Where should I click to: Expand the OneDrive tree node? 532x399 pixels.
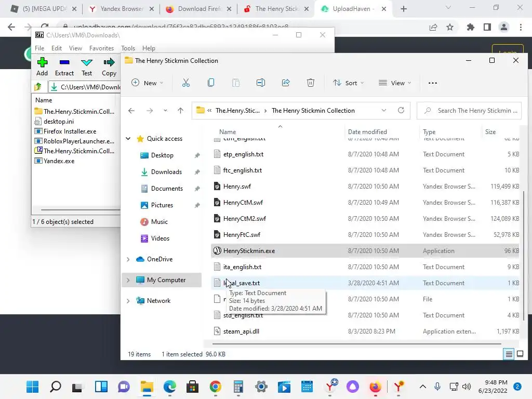click(128, 259)
